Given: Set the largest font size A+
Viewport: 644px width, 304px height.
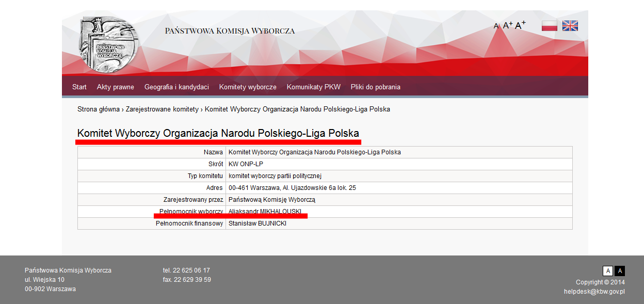Looking at the screenshot, I should coord(520,24).
